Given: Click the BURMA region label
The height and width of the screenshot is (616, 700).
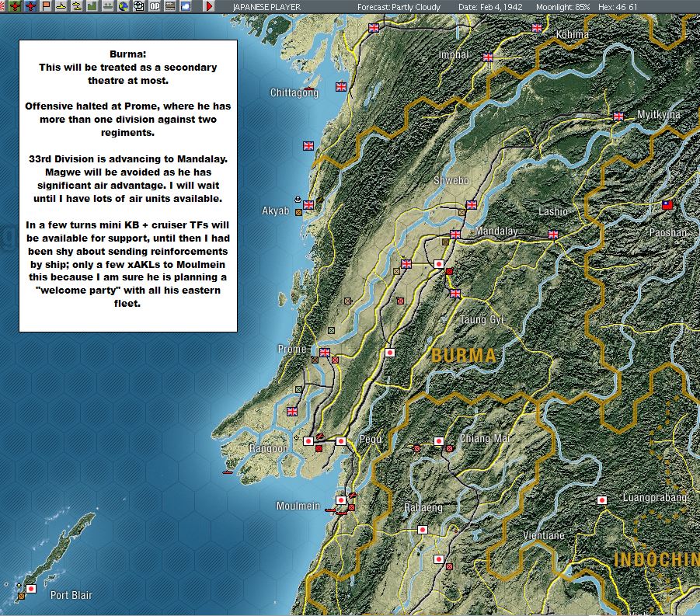Looking at the screenshot, I should (x=463, y=355).
